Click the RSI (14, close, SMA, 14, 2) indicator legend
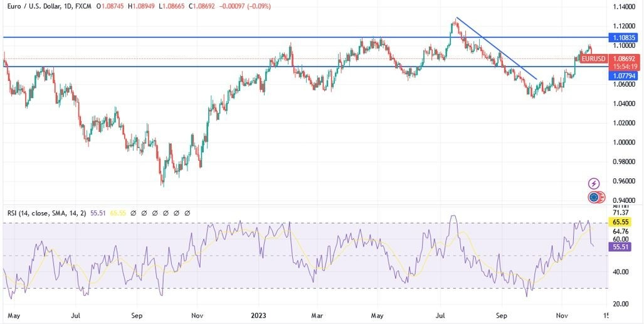 (x=46, y=213)
